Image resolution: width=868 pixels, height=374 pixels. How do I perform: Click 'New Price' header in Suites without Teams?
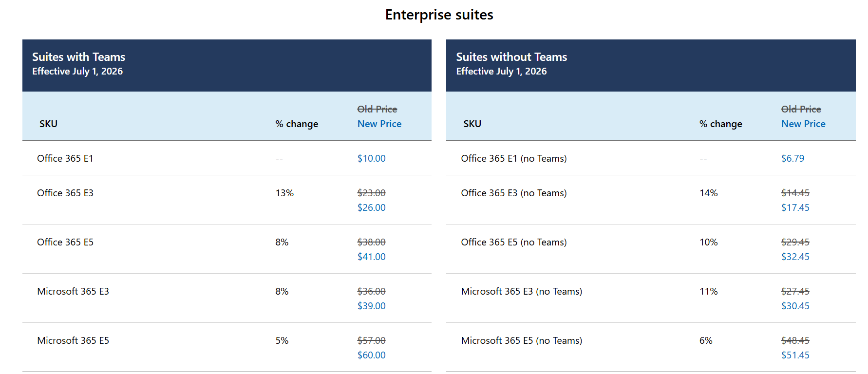pyautogui.click(x=803, y=124)
